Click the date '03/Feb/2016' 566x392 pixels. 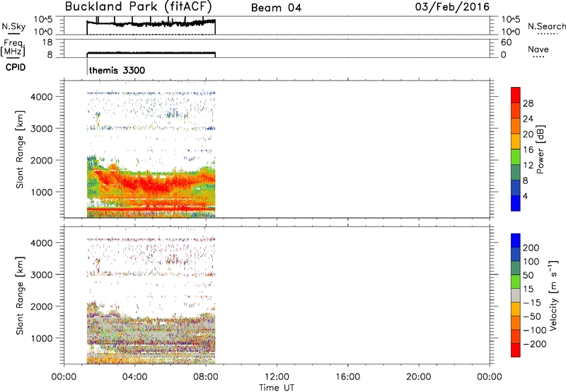[x=452, y=6]
